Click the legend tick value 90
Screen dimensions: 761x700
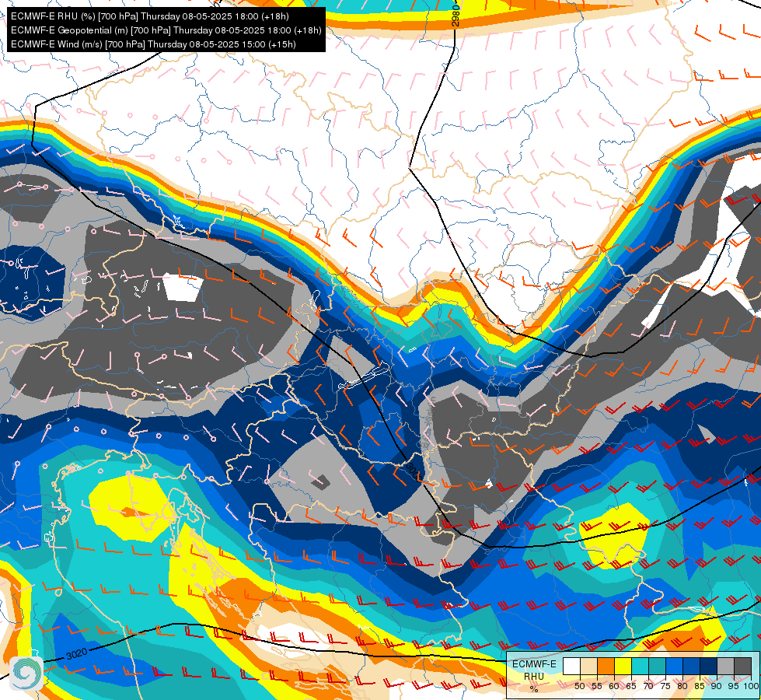pyautogui.click(x=717, y=687)
